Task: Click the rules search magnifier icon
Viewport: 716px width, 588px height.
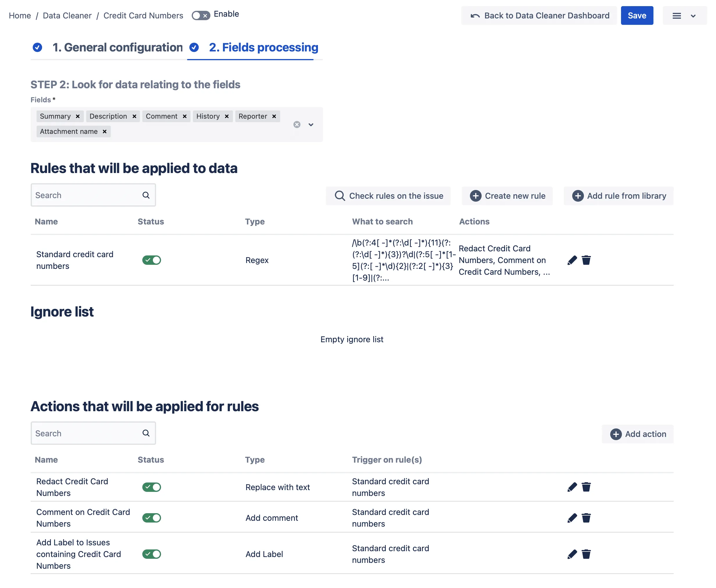Action: (146, 195)
